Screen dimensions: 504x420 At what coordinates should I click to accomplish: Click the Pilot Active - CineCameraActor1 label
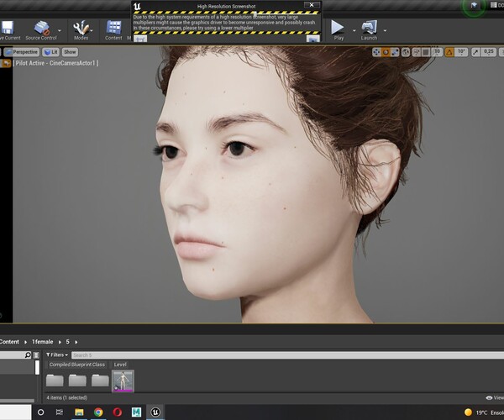(x=55, y=63)
